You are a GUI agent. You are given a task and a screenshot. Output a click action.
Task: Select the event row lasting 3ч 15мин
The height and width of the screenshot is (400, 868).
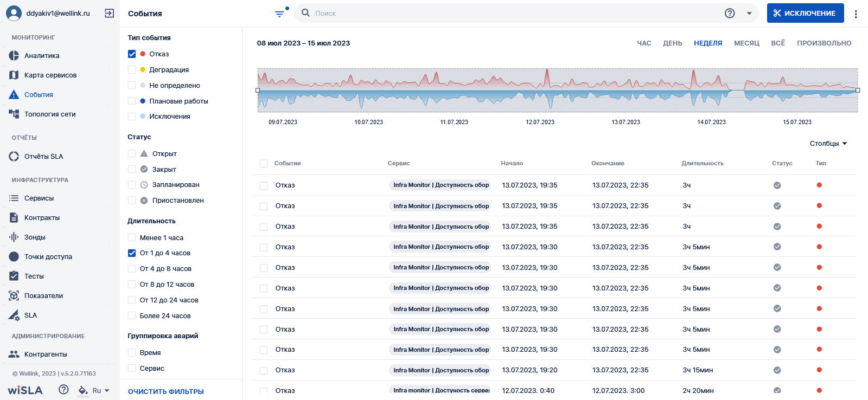point(264,371)
